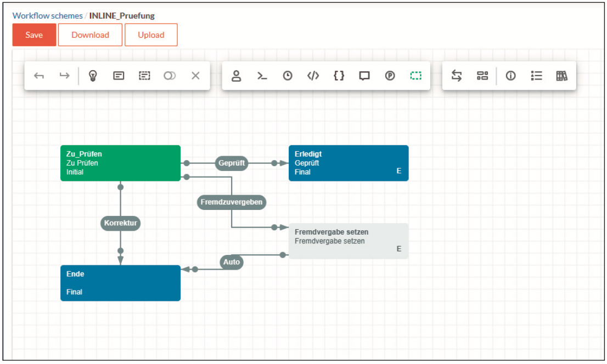
Task: Click the Korrektur transition label
Action: (x=120, y=223)
